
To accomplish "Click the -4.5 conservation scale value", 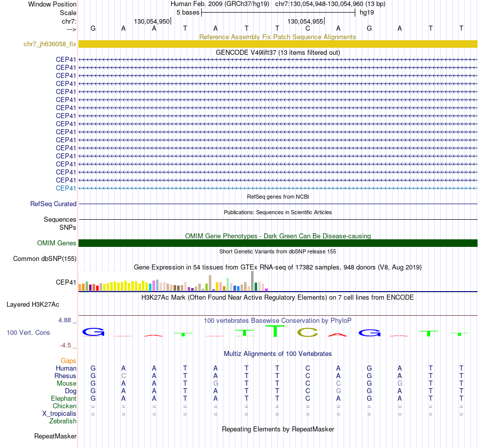I will point(65,345).
